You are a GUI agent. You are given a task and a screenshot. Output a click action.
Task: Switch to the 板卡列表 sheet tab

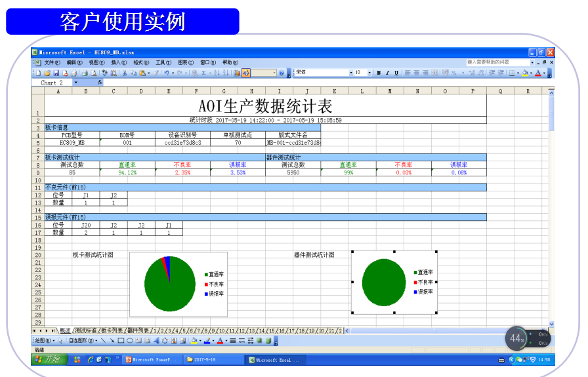click(x=112, y=330)
